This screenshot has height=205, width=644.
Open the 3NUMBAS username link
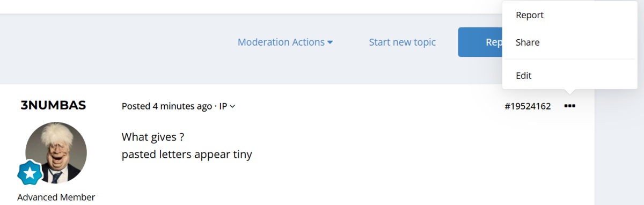[x=53, y=106]
